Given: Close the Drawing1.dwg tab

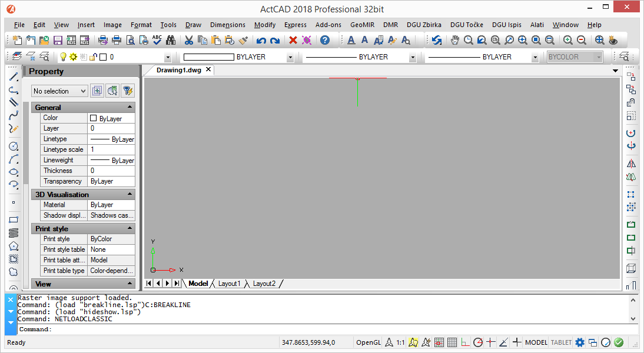Looking at the screenshot, I should pos(208,70).
